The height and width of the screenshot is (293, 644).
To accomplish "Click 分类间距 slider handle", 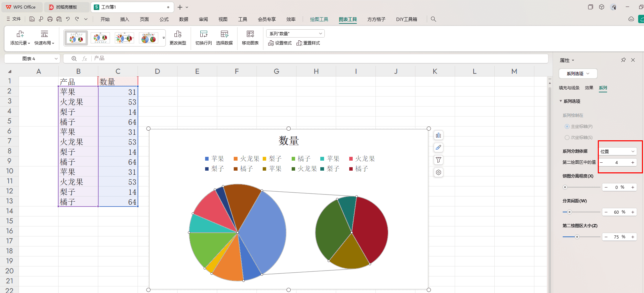I will tap(570, 212).
